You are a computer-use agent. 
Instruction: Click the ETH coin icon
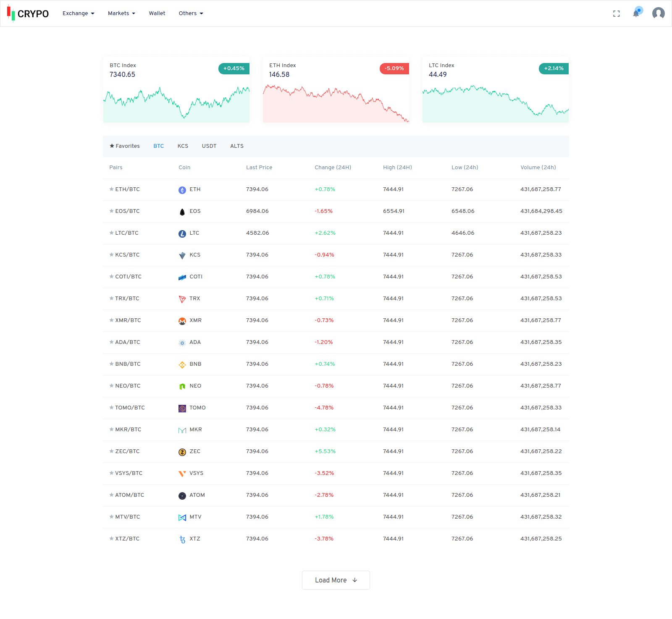click(x=182, y=190)
